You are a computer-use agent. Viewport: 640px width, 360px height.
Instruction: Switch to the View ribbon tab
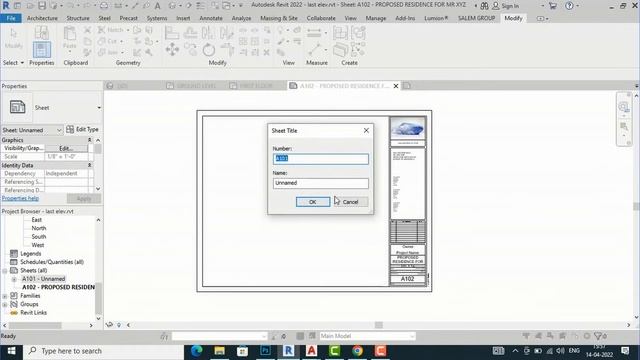click(x=350, y=18)
